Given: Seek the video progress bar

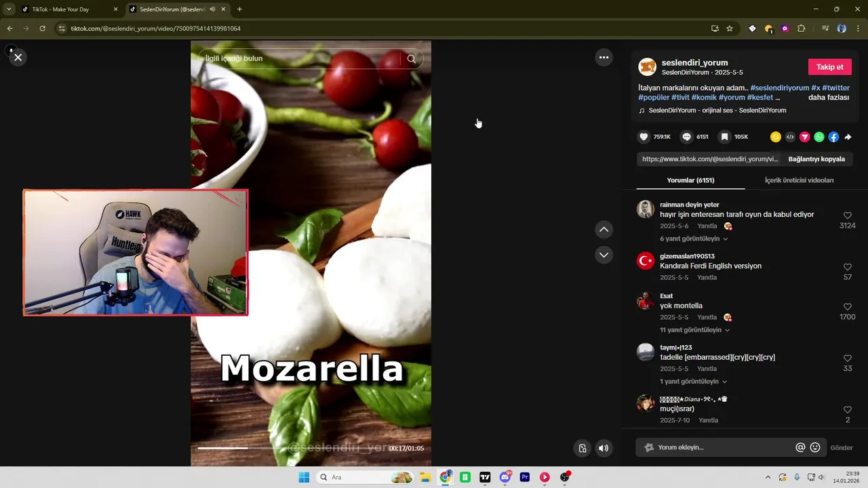Looking at the screenshot, I should pyautogui.click(x=292, y=448).
